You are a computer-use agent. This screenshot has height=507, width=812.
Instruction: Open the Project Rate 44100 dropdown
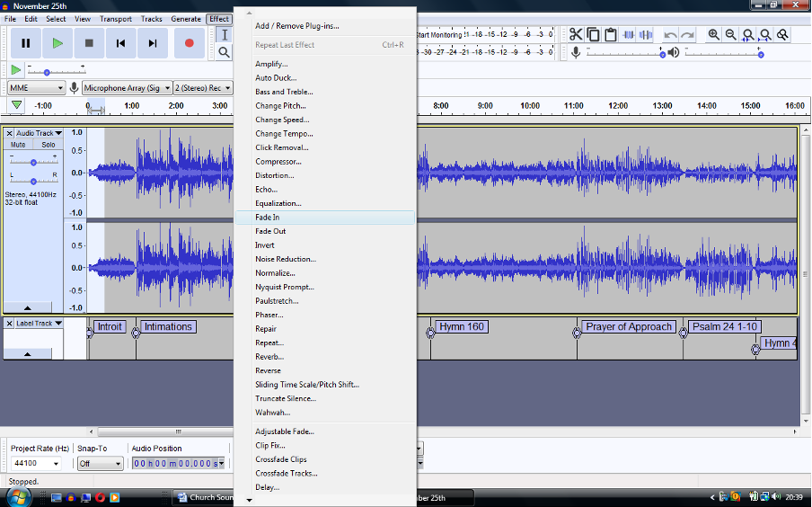point(36,463)
